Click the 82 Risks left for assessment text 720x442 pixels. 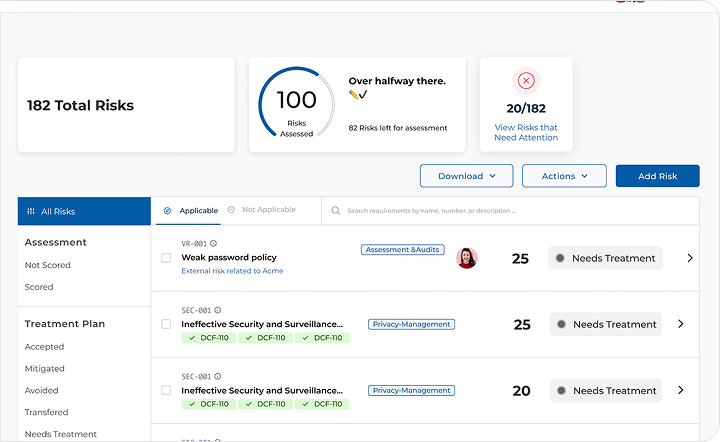point(398,128)
